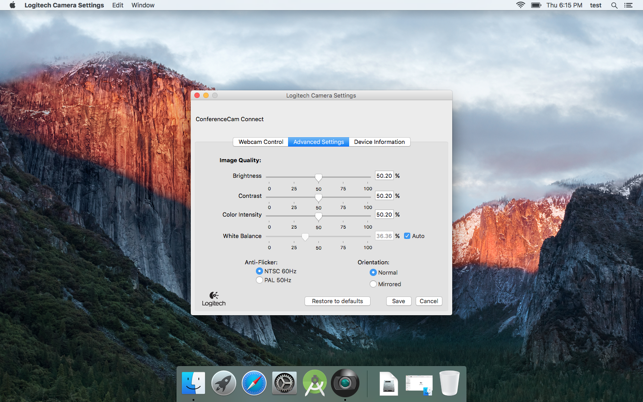Viewport: 643px width, 402px height.
Task: Launch Launchpad rocket icon in dock
Action: [x=224, y=383]
